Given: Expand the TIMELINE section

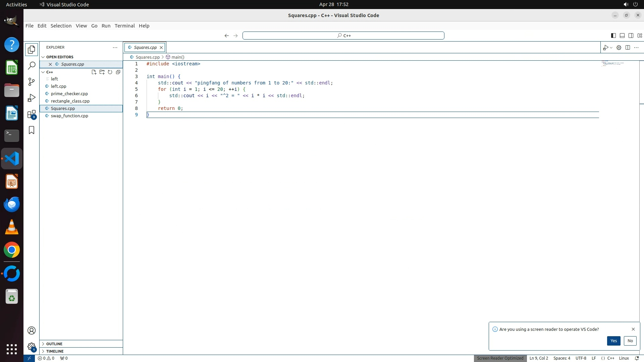Looking at the screenshot, I should [55, 351].
